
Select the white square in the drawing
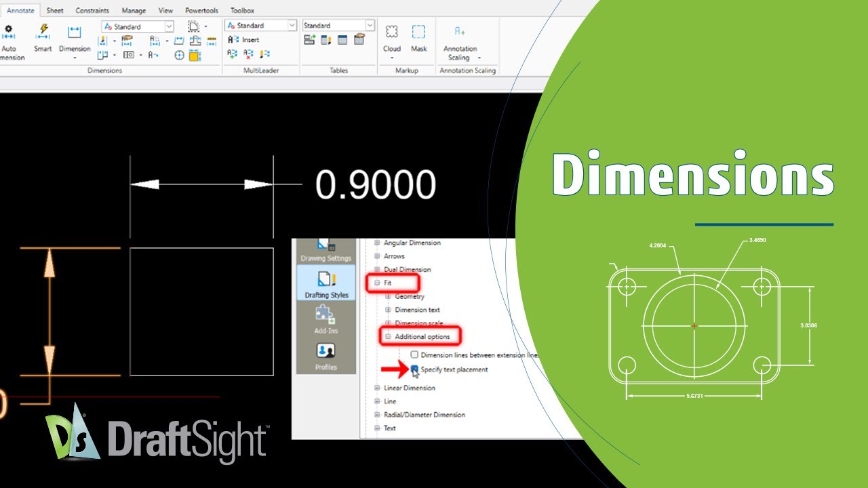pyautogui.click(x=201, y=311)
